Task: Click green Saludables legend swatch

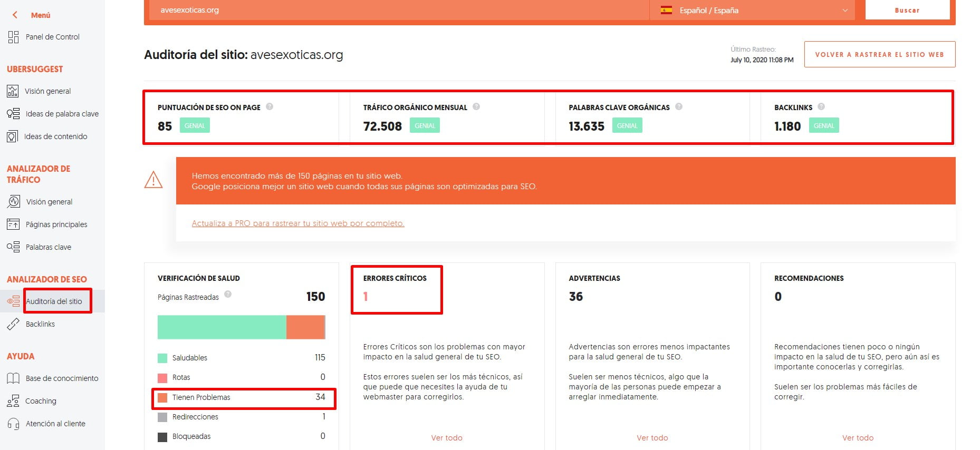Action: click(x=162, y=358)
